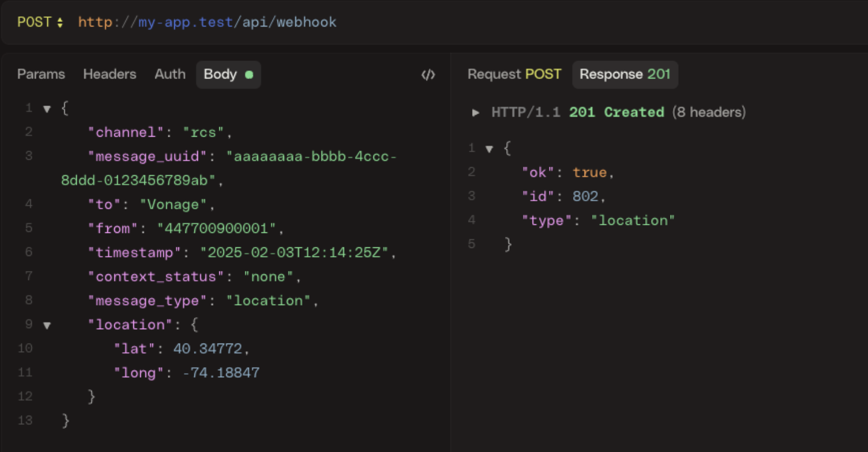868x452 pixels.
Task: Select the Auth tab
Action: [x=170, y=74]
